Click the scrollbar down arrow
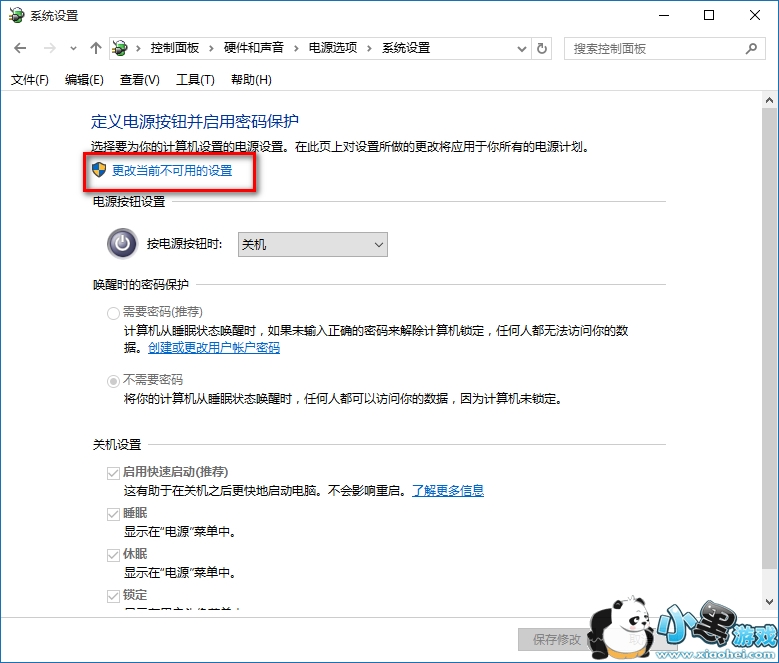This screenshot has width=779, height=663. 770,601
